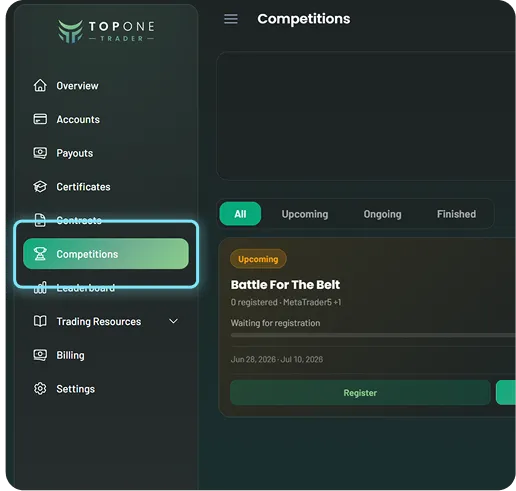
Task: Open the Overview menu label
Action: 77,86
